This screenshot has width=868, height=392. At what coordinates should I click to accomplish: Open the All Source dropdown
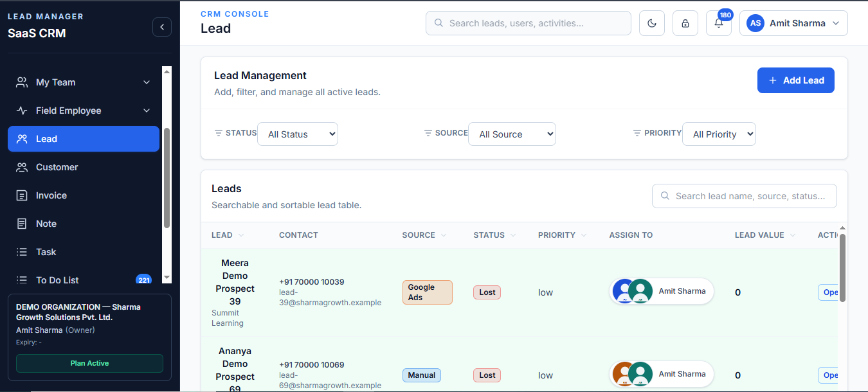[x=512, y=134]
